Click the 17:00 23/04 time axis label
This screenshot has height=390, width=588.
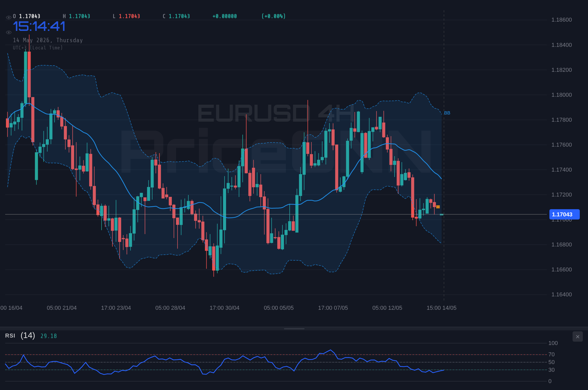tap(116, 308)
